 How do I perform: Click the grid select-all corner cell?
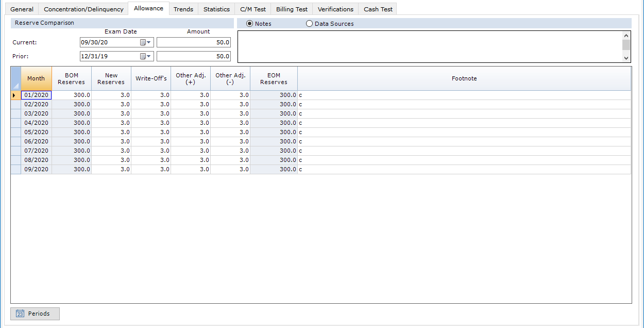(x=15, y=78)
